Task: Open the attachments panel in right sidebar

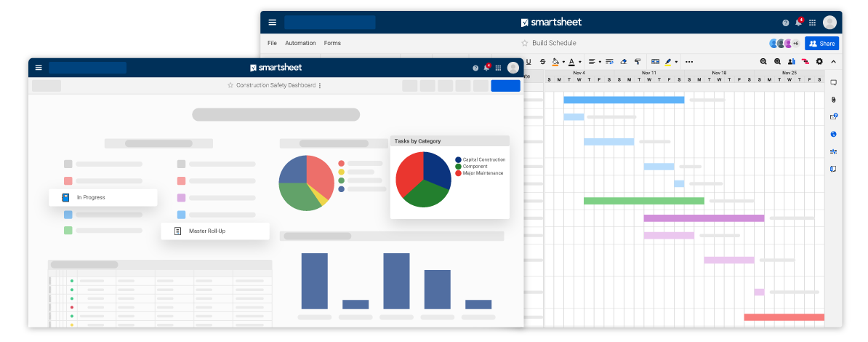Action: (833, 100)
